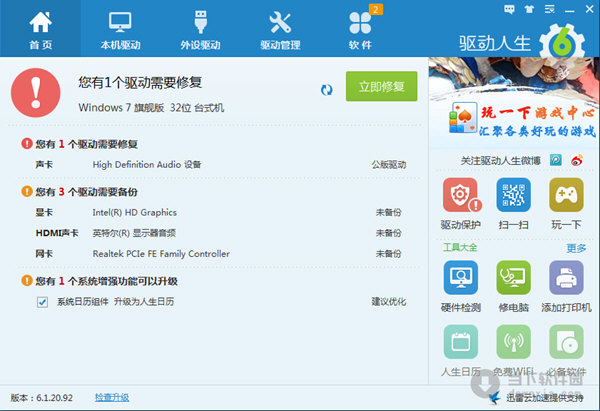
Task: Click the orange alert icon beside 可以升级
Action: (27, 281)
